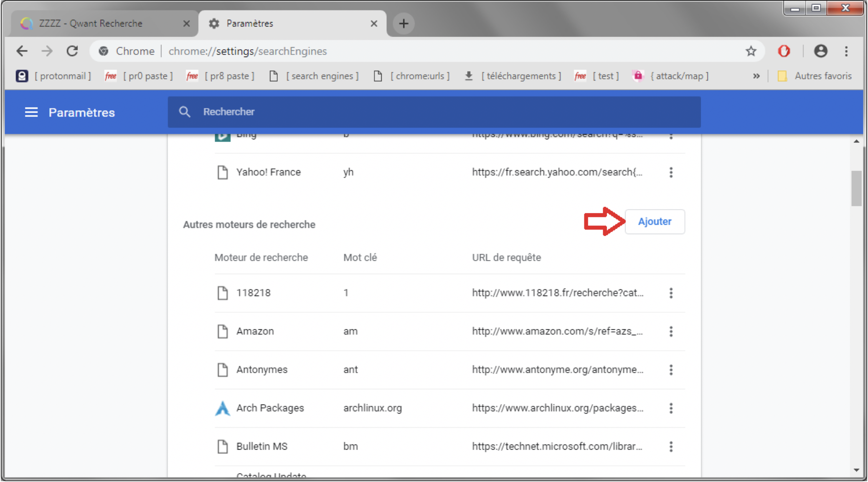Open the user profile avatar icon
Viewport: 868px width, 482px height.
(x=820, y=51)
